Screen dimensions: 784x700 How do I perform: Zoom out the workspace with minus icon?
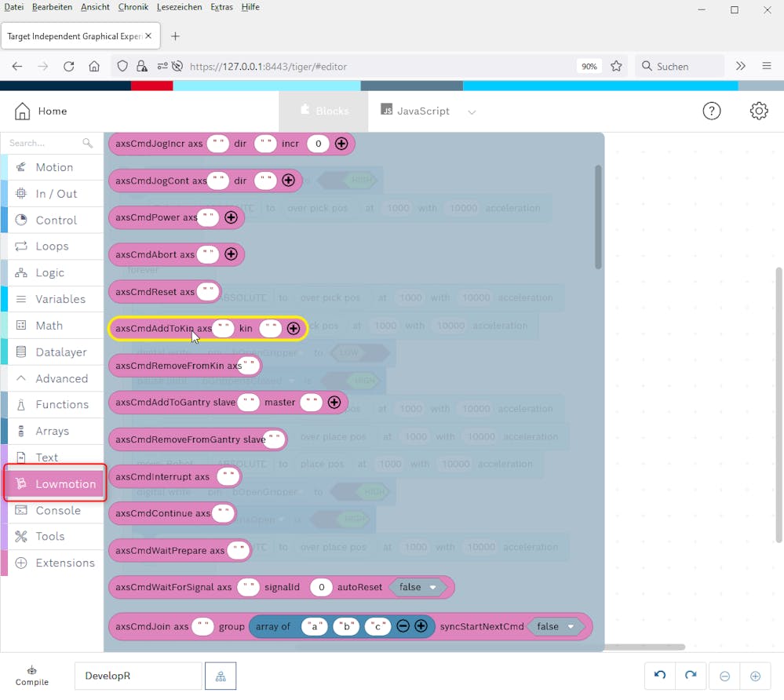(x=724, y=676)
